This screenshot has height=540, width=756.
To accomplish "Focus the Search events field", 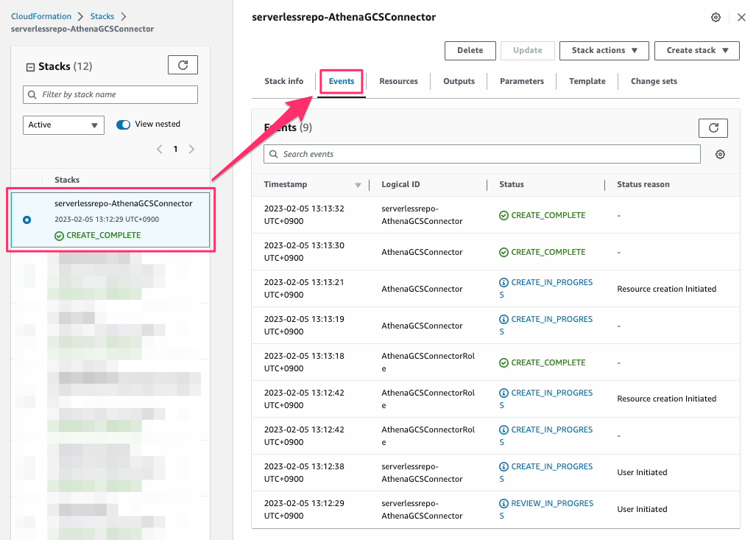I will (482, 154).
